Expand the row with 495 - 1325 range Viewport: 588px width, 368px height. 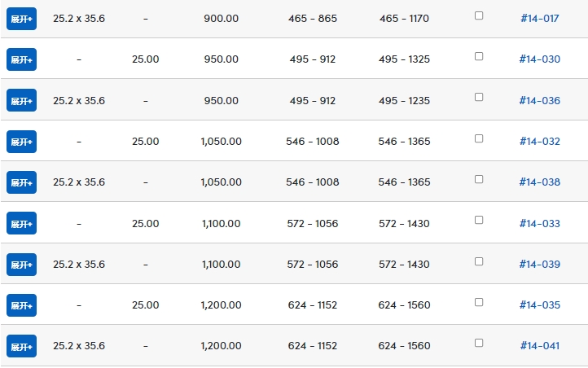pos(21,59)
